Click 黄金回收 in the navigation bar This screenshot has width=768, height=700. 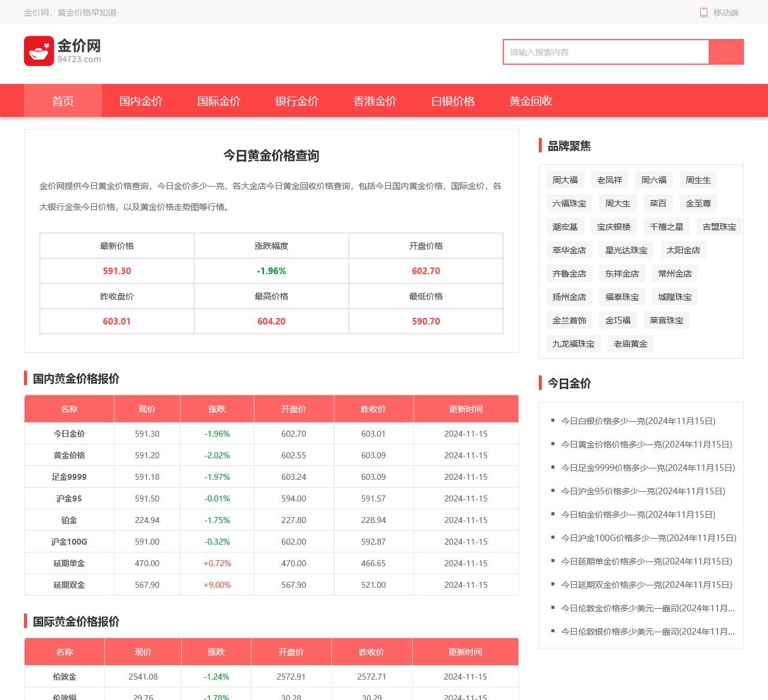[x=531, y=101]
